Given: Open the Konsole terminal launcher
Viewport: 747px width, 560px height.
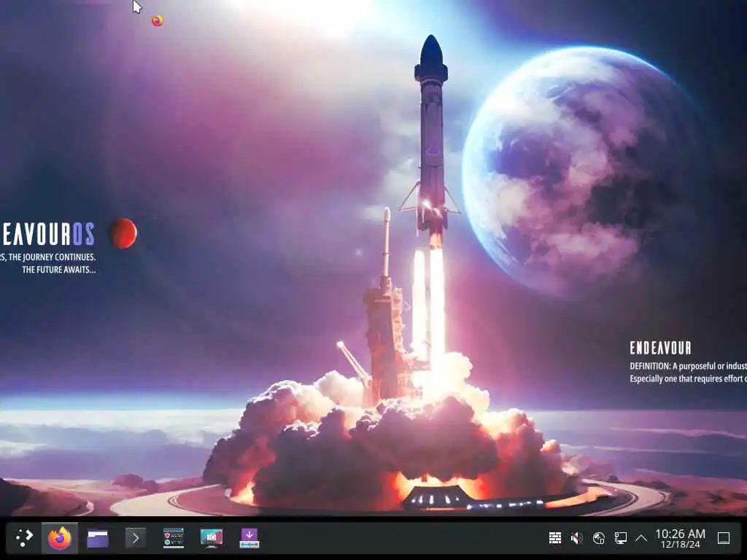Looking at the screenshot, I should (x=135, y=538).
